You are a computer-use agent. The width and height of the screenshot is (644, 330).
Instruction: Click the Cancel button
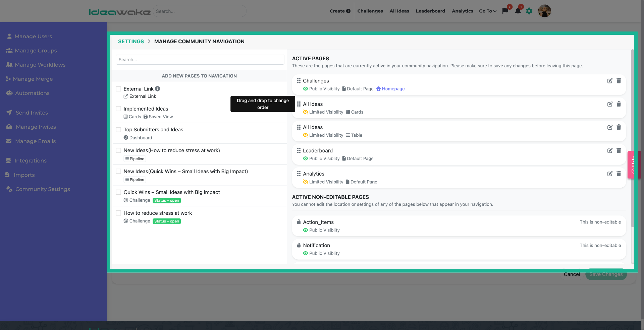coord(572,274)
